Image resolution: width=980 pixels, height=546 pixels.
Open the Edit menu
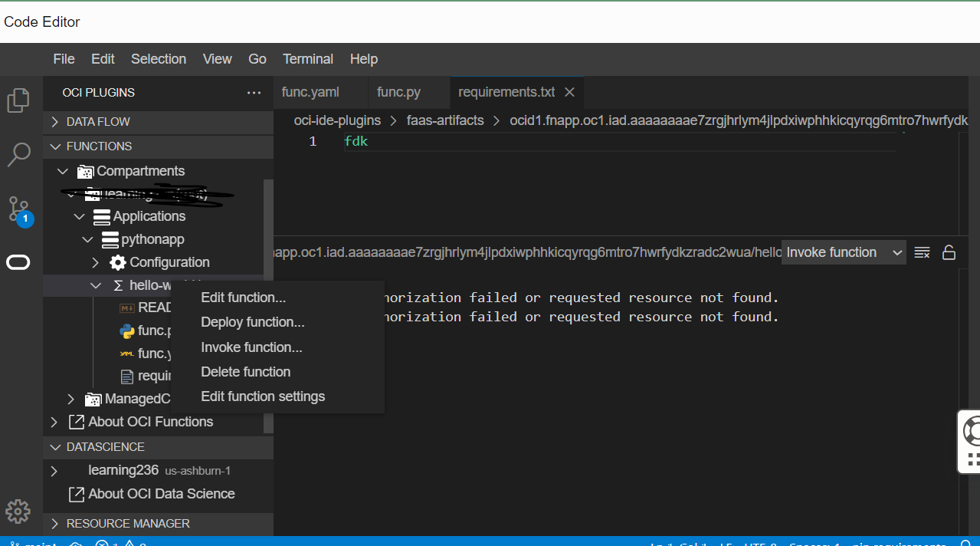(x=103, y=59)
